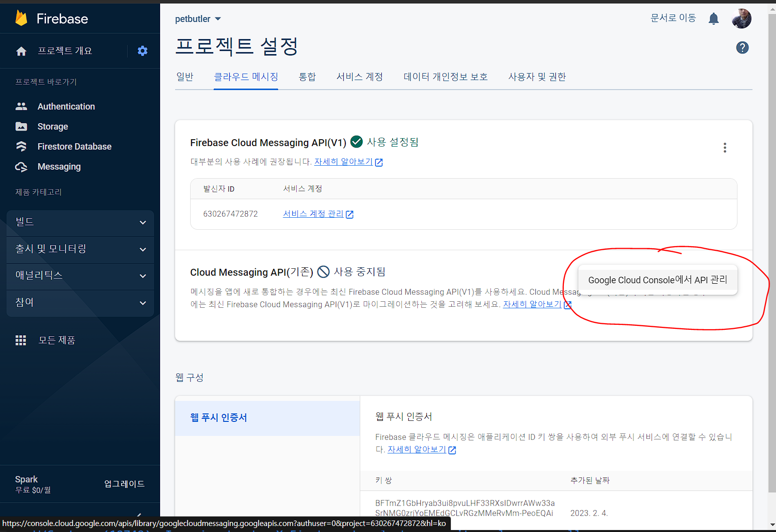The image size is (776, 532).
Task: Open Storage in sidebar
Action: pyautogui.click(x=53, y=126)
